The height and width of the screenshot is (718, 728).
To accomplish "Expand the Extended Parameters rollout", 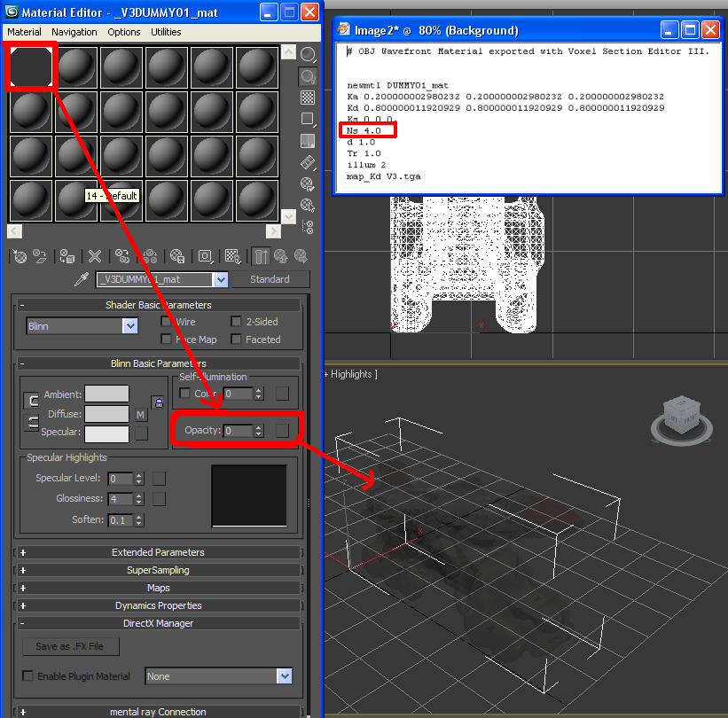I will [157, 552].
